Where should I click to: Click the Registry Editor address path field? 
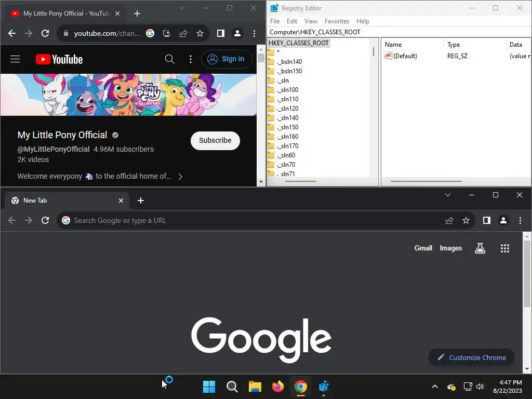coord(399,32)
